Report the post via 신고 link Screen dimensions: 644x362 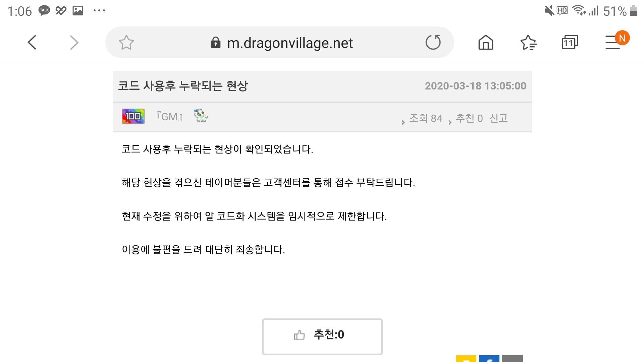tap(498, 118)
